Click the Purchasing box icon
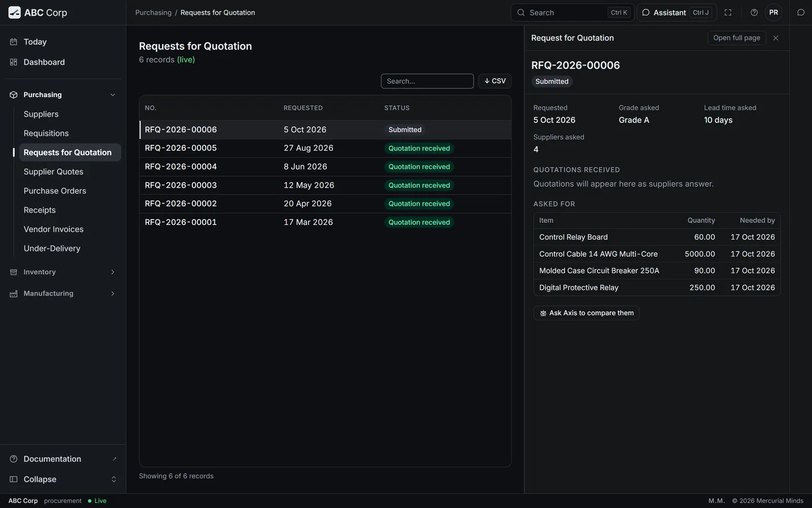 (x=14, y=95)
